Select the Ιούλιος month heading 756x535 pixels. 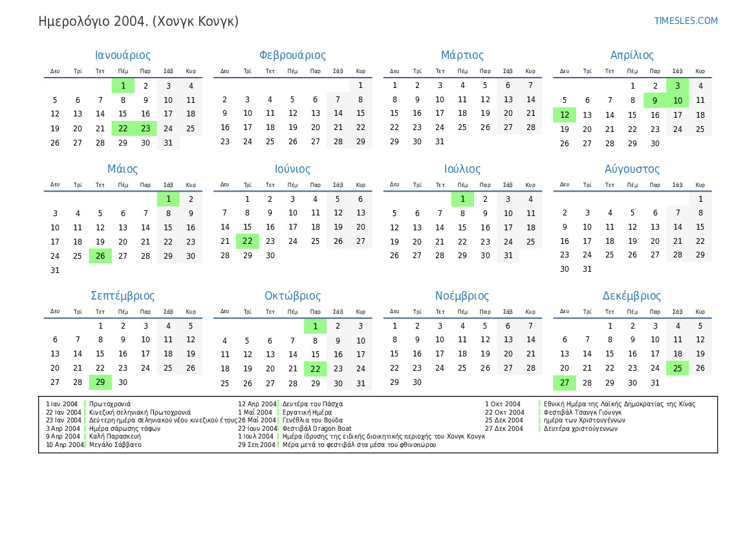462,169
